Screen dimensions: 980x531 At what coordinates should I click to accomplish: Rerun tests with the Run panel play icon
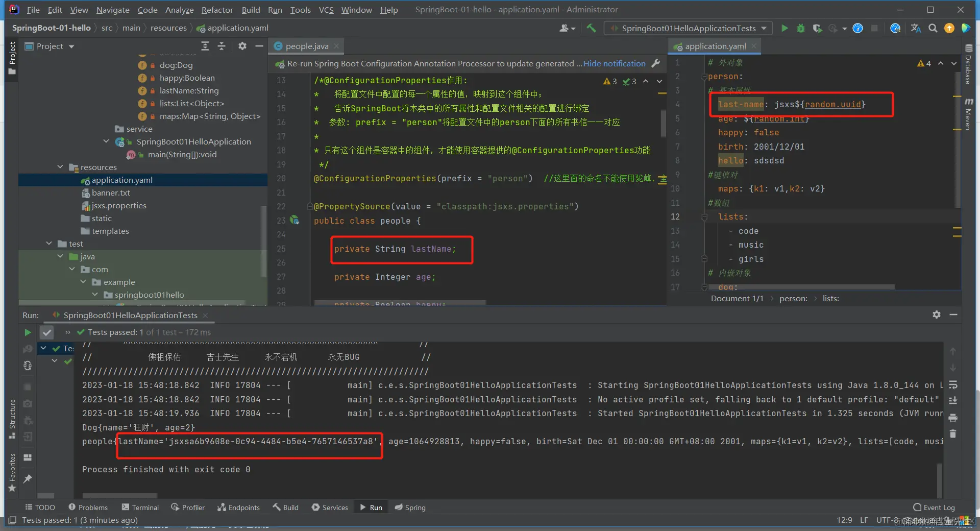[28, 332]
